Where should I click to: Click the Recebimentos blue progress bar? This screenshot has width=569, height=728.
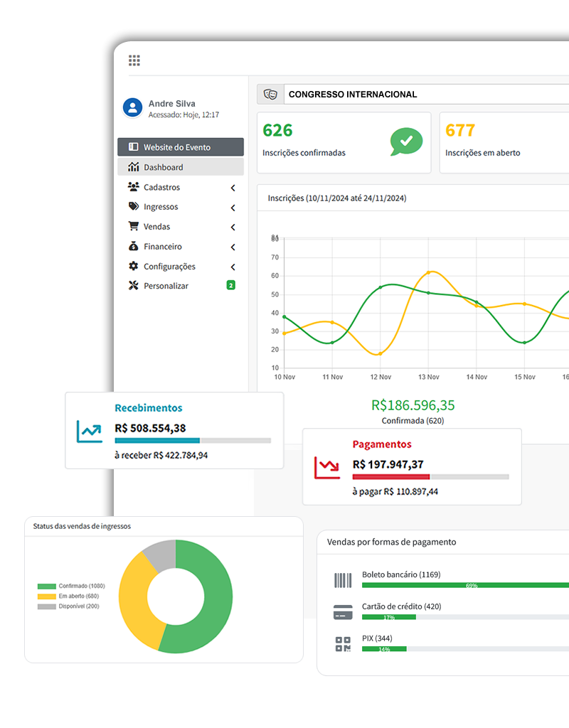(x=157, y=441)
